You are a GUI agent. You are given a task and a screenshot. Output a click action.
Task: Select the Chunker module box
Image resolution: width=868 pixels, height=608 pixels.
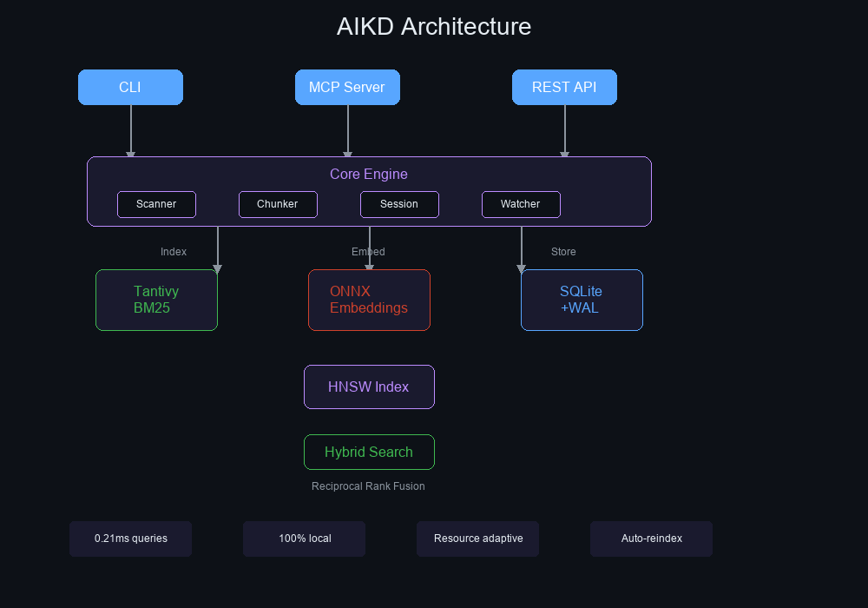278,204
